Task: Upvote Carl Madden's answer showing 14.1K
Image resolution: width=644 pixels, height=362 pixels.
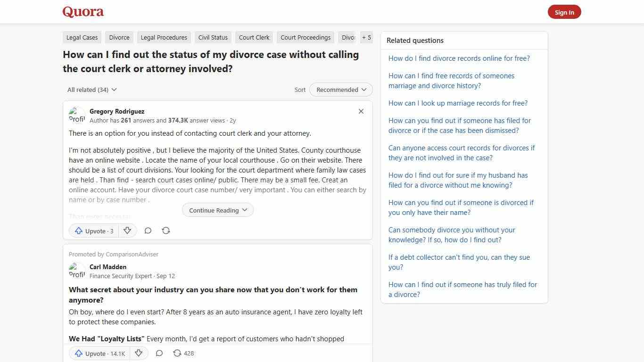Action: tap(99, 353)
